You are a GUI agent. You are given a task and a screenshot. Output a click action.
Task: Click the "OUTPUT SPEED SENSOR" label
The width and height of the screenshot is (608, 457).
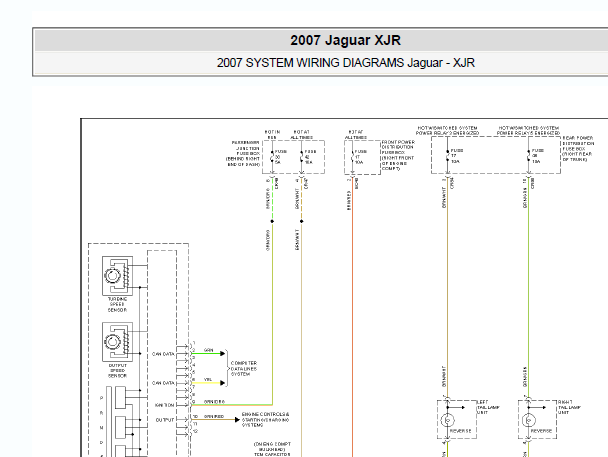pos(117,371)
